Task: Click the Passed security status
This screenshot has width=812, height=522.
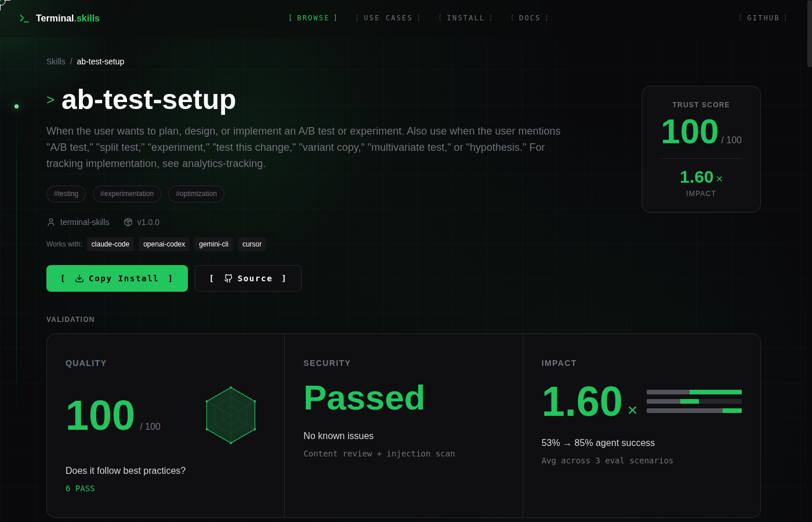Action: (364, 398)
